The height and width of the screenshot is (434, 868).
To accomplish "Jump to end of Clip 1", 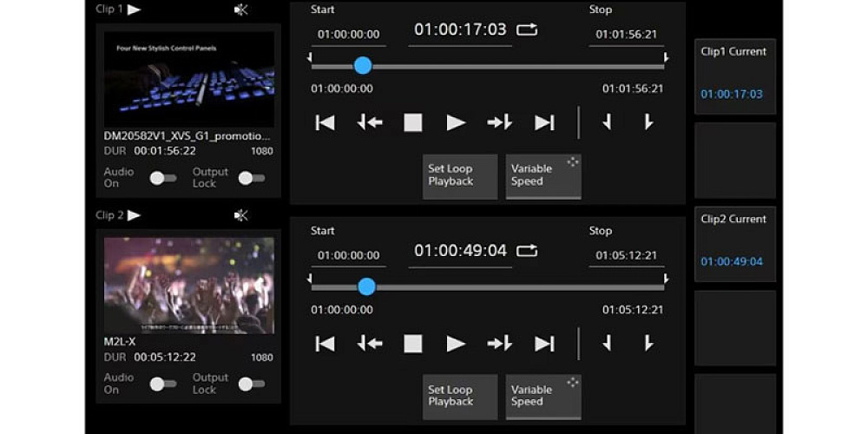I will [x=544, y=122].
